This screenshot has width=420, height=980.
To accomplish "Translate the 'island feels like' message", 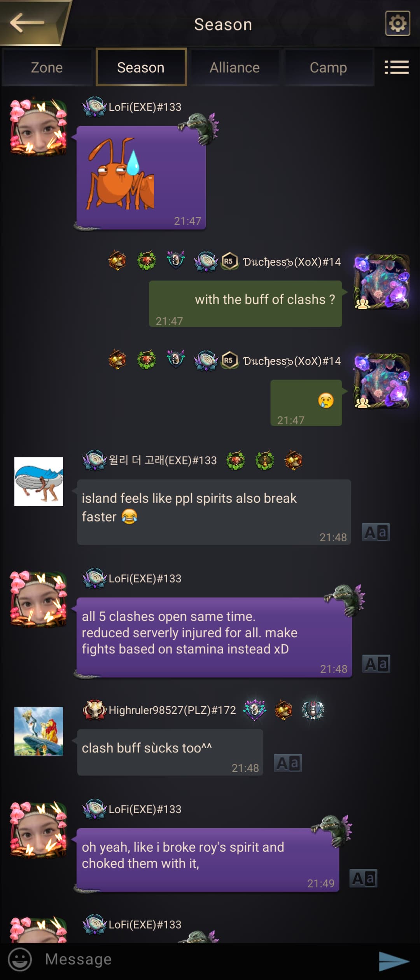I will coord(376,532).
